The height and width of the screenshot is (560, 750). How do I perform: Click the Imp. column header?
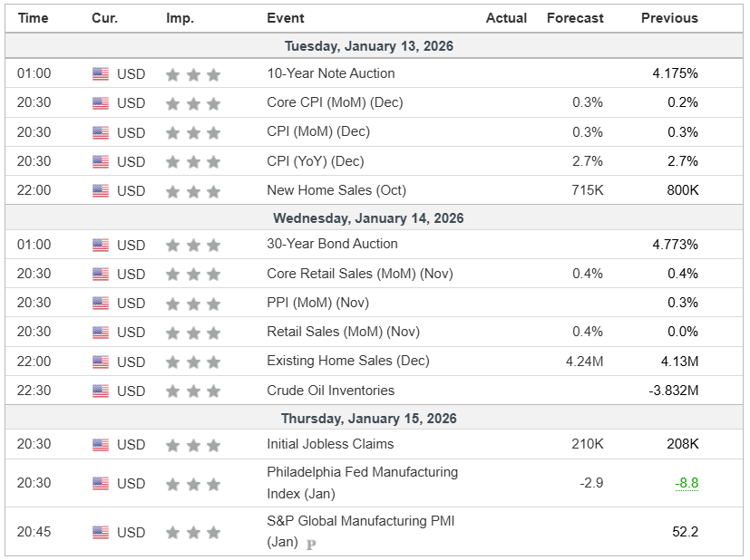tap(180, 18)
